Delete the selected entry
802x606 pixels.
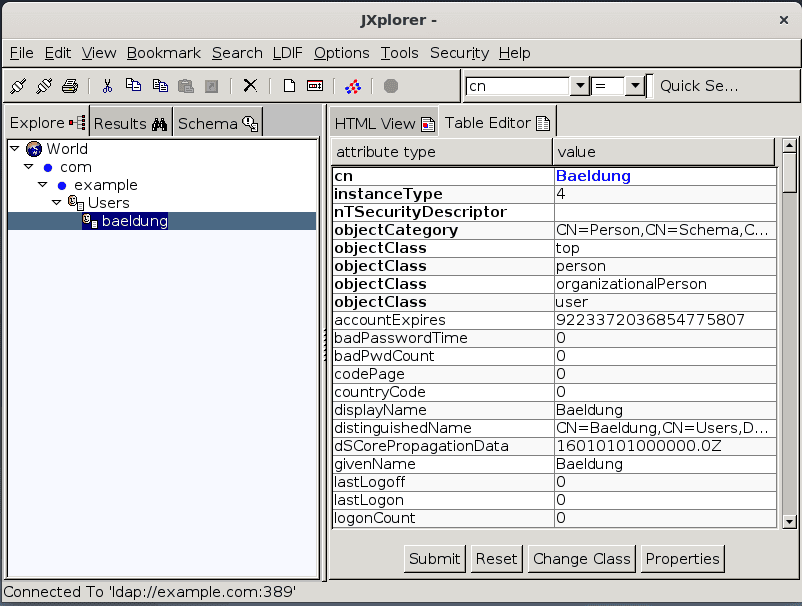[249, 86]
